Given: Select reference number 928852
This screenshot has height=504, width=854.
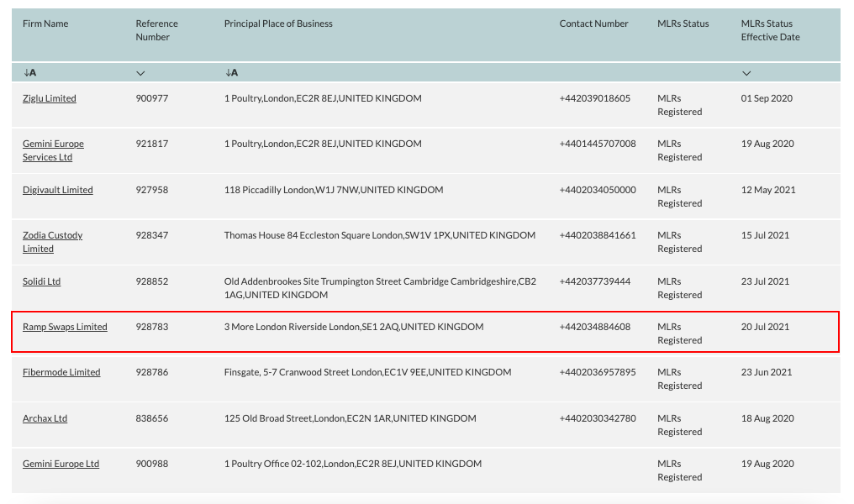Looking at the screenshot, I should point(152,281).
